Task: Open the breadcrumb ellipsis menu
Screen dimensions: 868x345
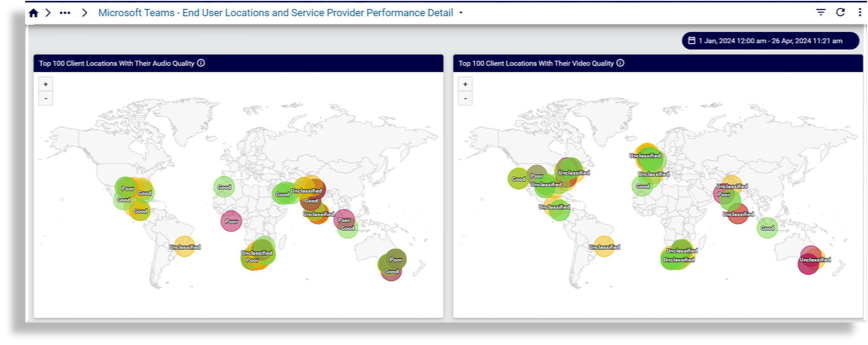Action: coord(65,13)
